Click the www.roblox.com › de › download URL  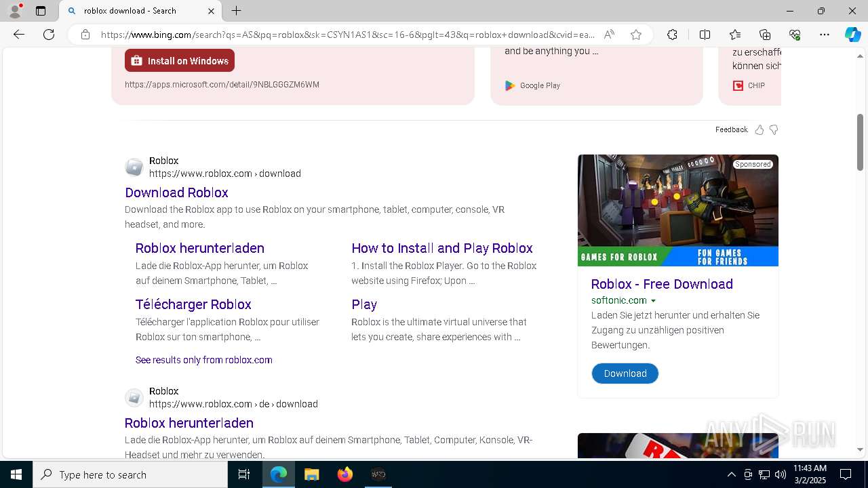233,404
